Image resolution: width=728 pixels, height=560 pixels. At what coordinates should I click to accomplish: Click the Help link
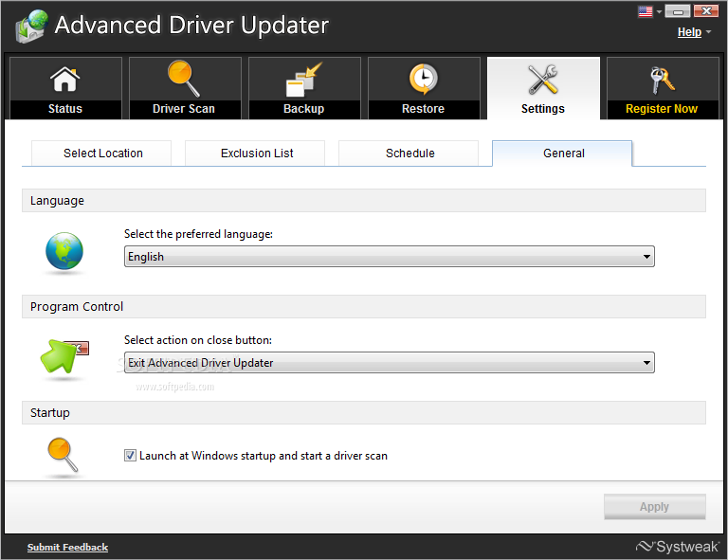pos(689,32)
